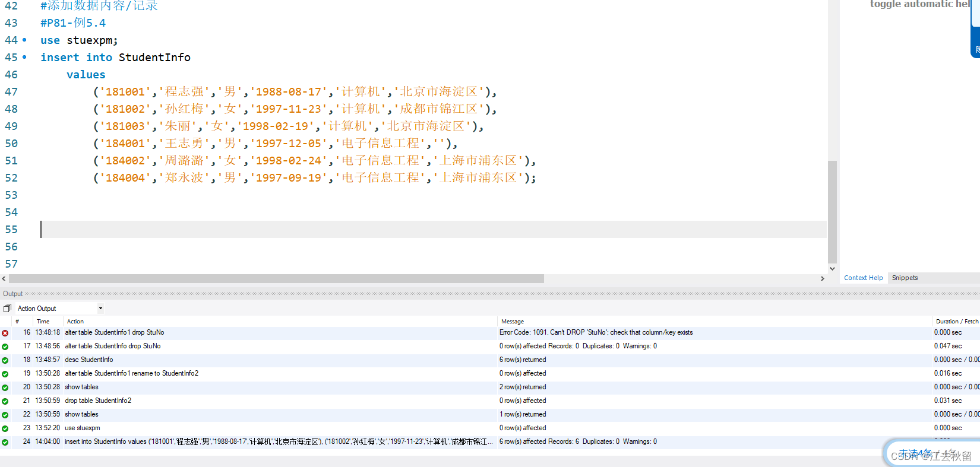Viewport: 980px width, 467px height.
Task: Select 'show tables' action at 13:50:28
Action: (x=82, y=387)
